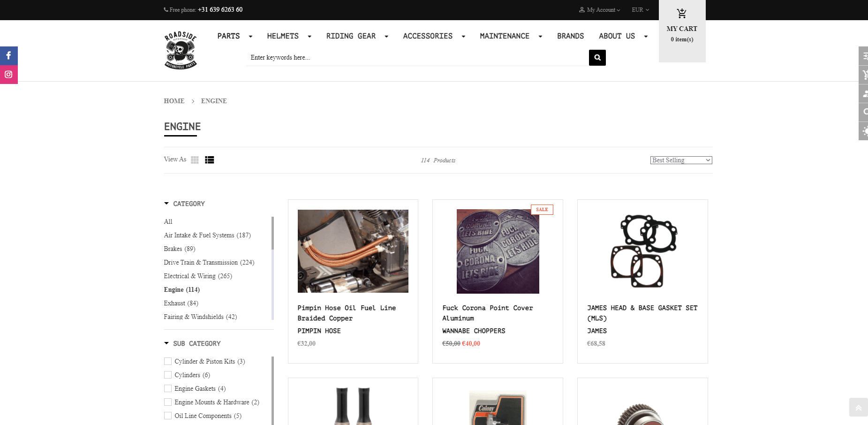Open the Best Selling sort dropdown

coord(681,160)
